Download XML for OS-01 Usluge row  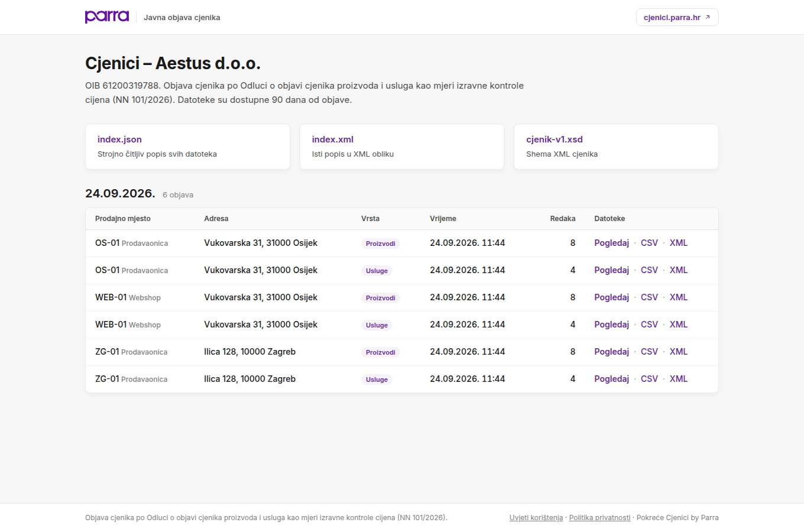pos(679,270)
